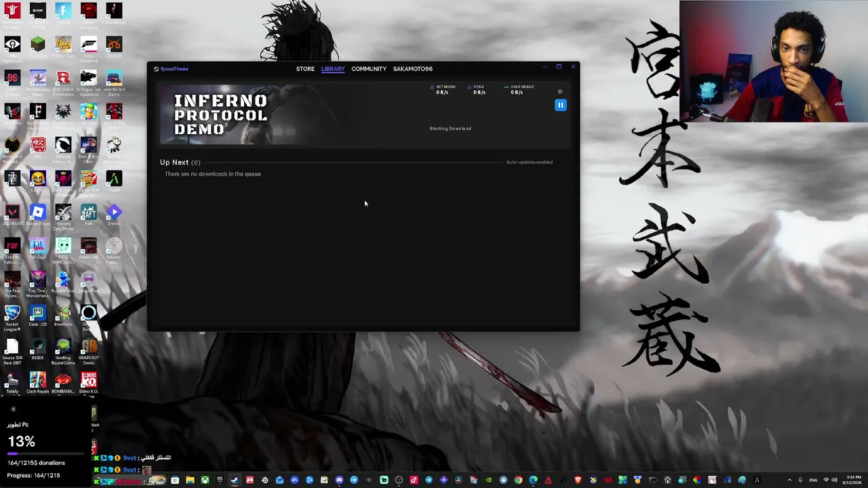The height and width of the screenshot is (488, 868).
Task: Open the Clash Royale desktop shortcut
Action: [38, 384]
